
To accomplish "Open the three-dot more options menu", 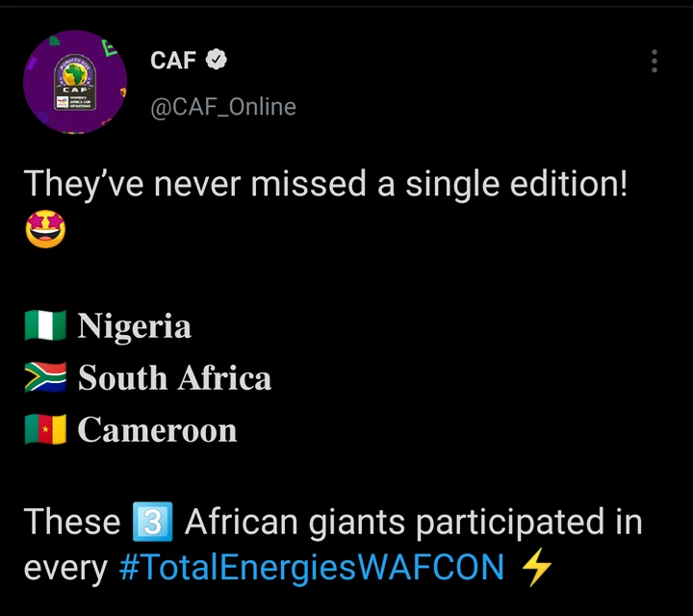I will point(654,62).
